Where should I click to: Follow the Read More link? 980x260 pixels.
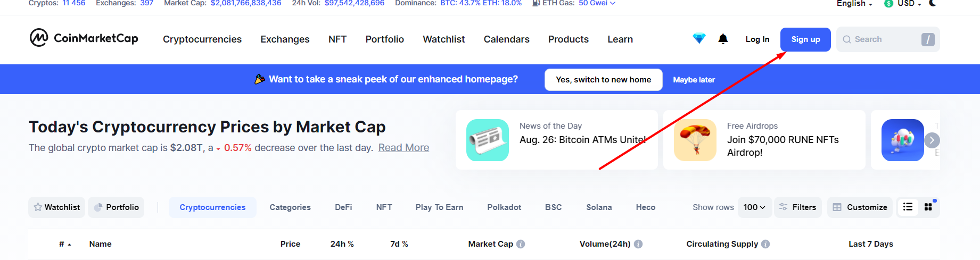click(403, 148)
